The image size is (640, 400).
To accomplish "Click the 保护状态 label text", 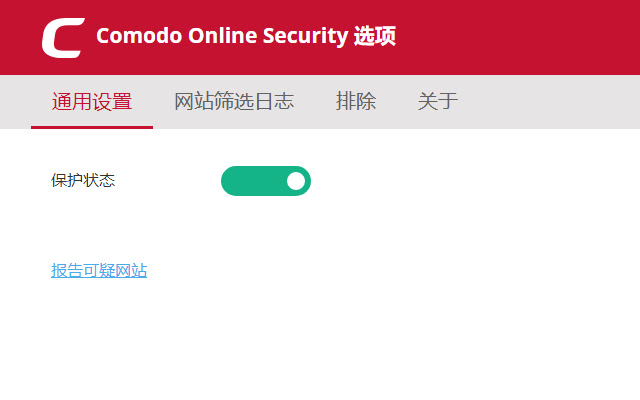I will coord(83,181).
